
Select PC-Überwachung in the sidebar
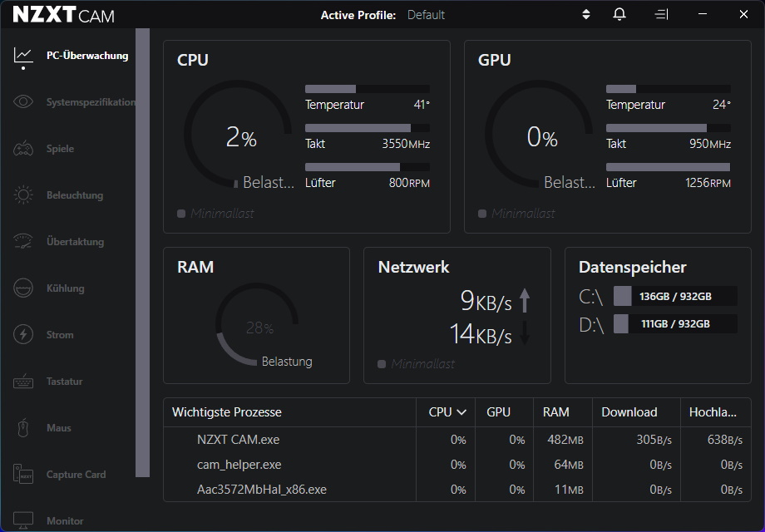coord(87,56)
